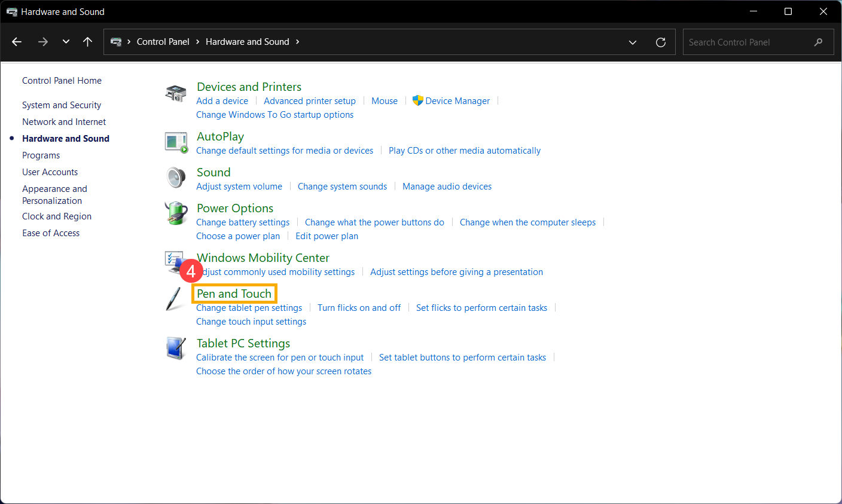Go to Control Panel Home
This screenshot has height=504, width=842.
62,81
